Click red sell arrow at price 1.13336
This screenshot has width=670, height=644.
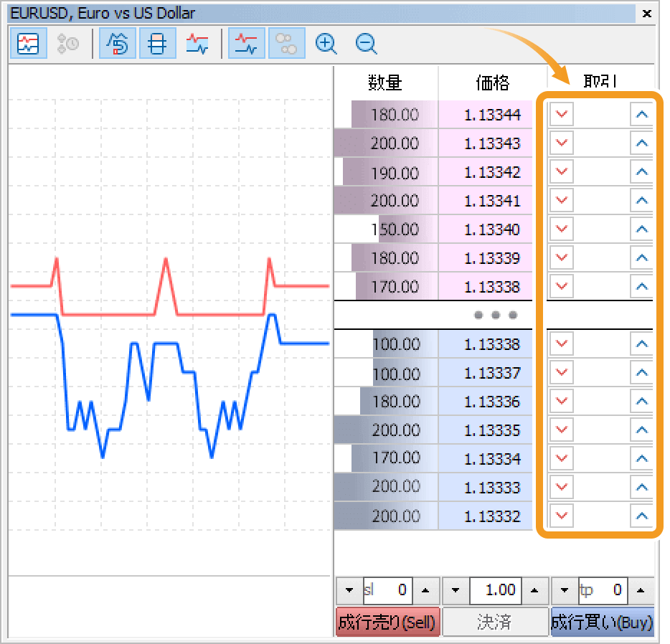pyautogui.click(x=561, y=401)
